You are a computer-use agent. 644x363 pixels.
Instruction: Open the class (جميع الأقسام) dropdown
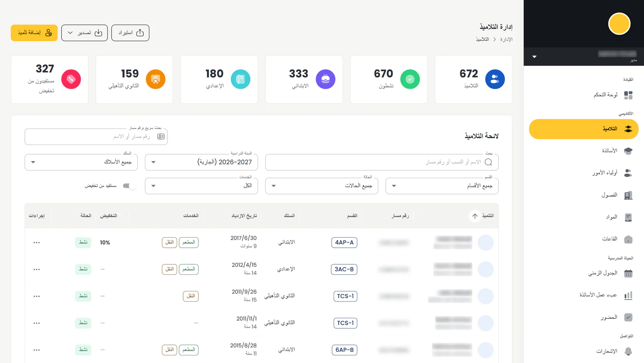(x=442, y=186)
